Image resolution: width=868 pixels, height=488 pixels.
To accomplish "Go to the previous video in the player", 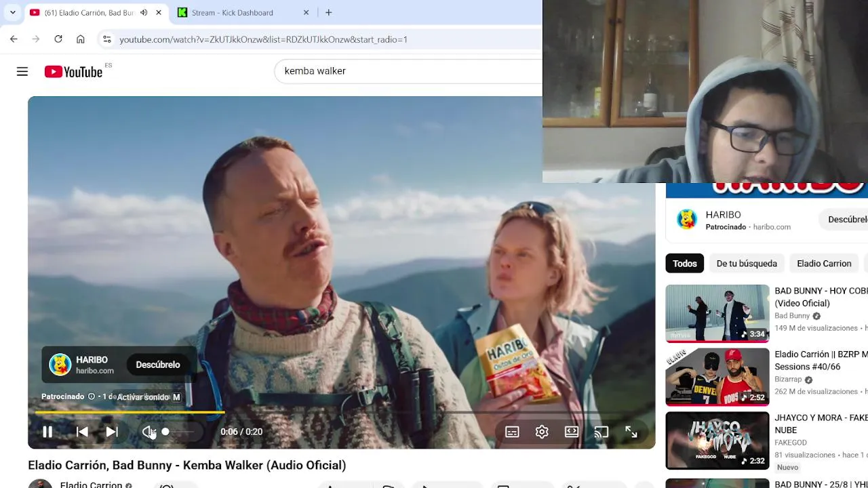I will 81,432.
